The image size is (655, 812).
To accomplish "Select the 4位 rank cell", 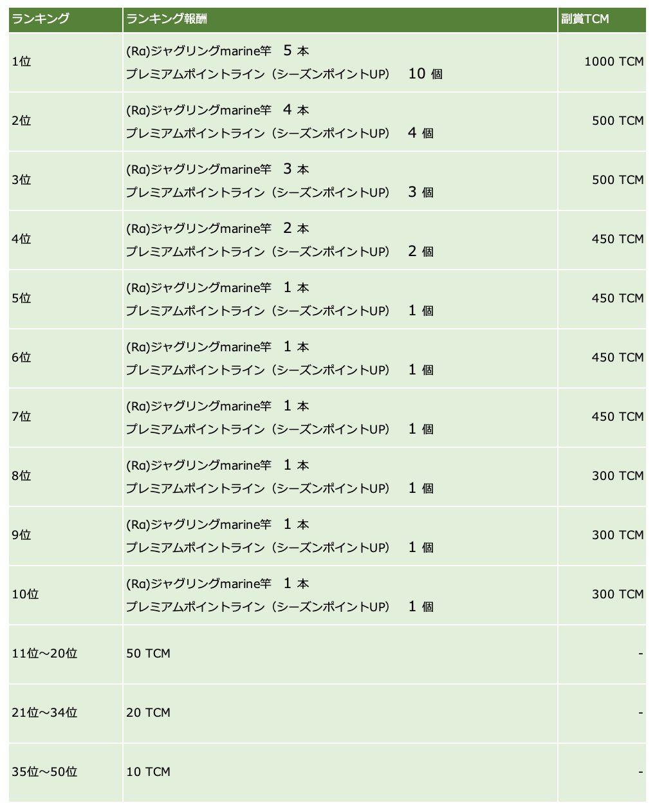I will coord(21,239).
